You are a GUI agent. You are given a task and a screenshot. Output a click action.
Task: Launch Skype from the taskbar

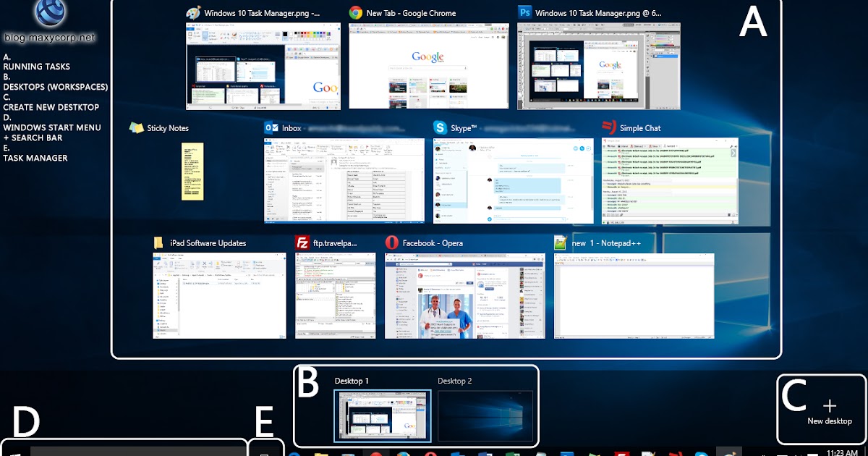pos(703,452)
